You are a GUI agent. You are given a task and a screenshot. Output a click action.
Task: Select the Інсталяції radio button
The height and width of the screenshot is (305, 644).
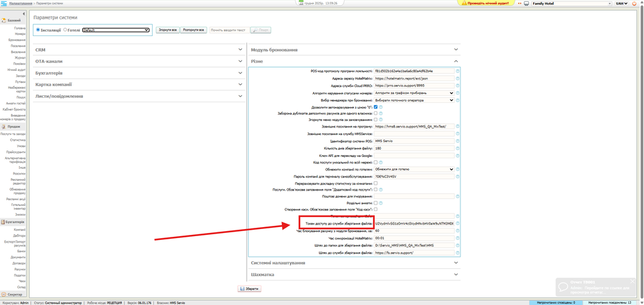click(x=38, y=30)
